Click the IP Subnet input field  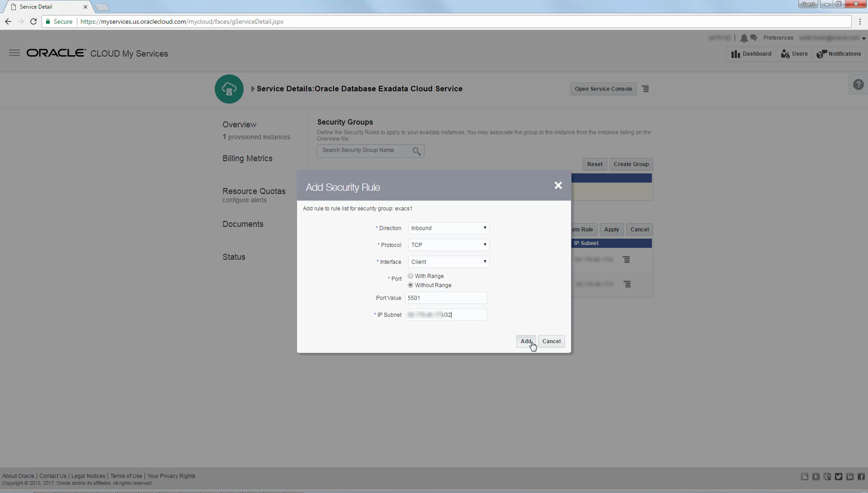point(446,315)
